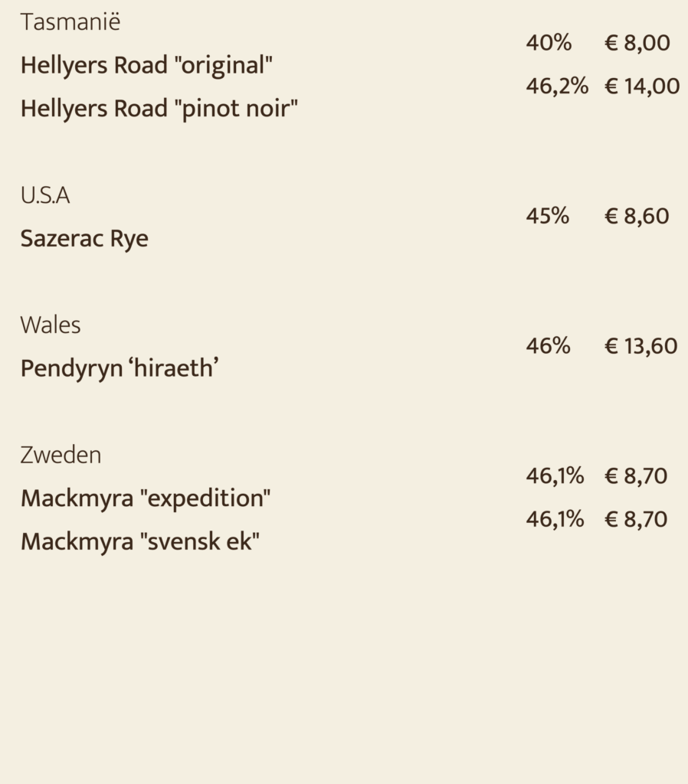Select Mackmyra "expedition" whisky
Screen dimensions: 688x784
pyautogui.click(x=146, y=499)
